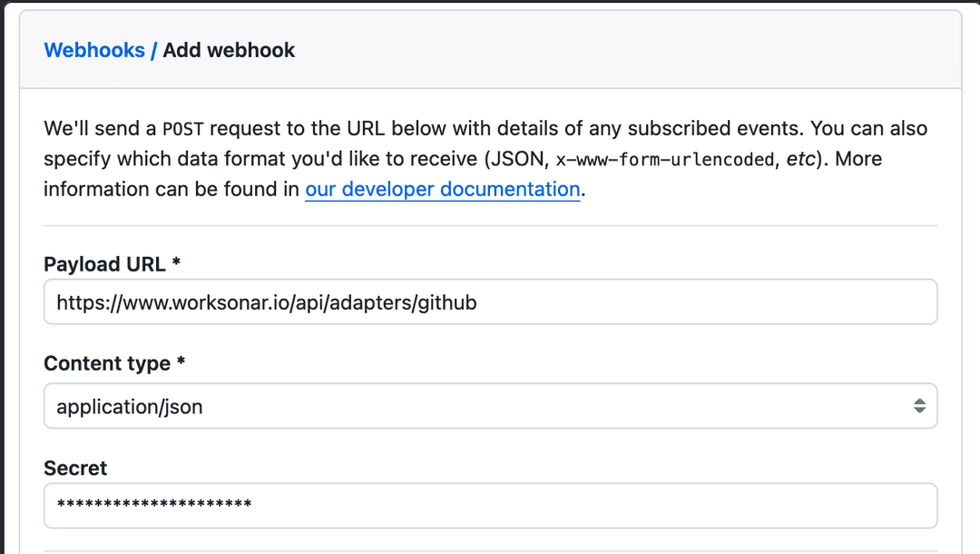The width and height of the screenshot is (980, 554).
Task: Click the Webhooks breadcrumb link
Action: [x=94, y=50]
